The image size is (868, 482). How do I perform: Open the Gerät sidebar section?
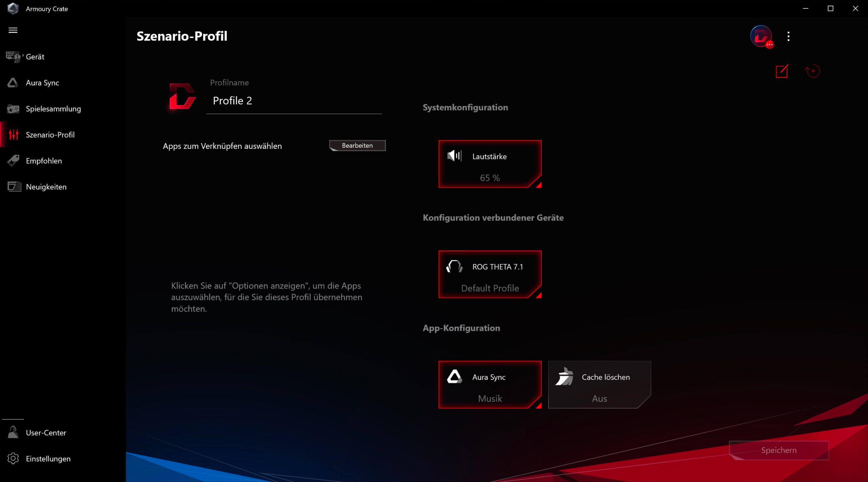tap(35, 57)
